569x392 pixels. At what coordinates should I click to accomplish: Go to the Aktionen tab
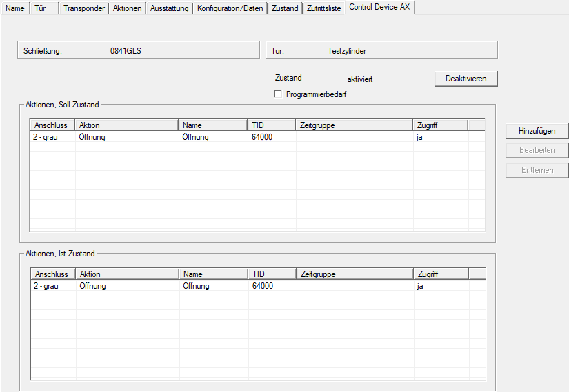coord(127,8)
